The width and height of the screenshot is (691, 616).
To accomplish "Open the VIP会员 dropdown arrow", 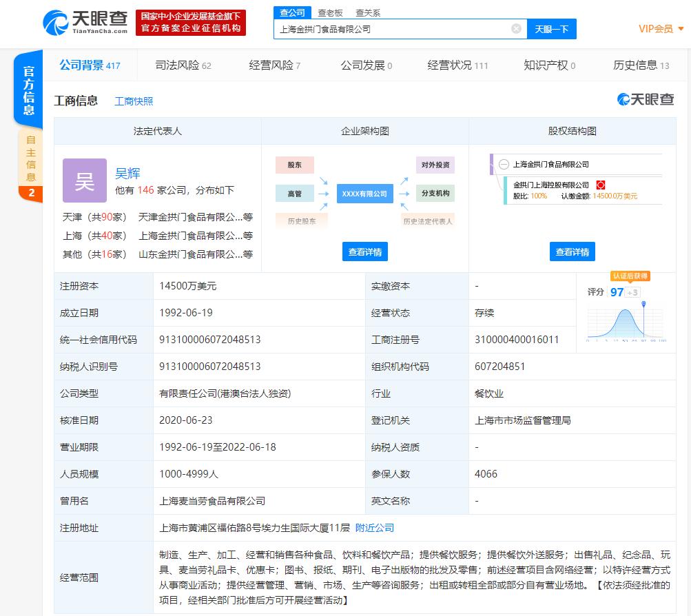I will (681, 29).
